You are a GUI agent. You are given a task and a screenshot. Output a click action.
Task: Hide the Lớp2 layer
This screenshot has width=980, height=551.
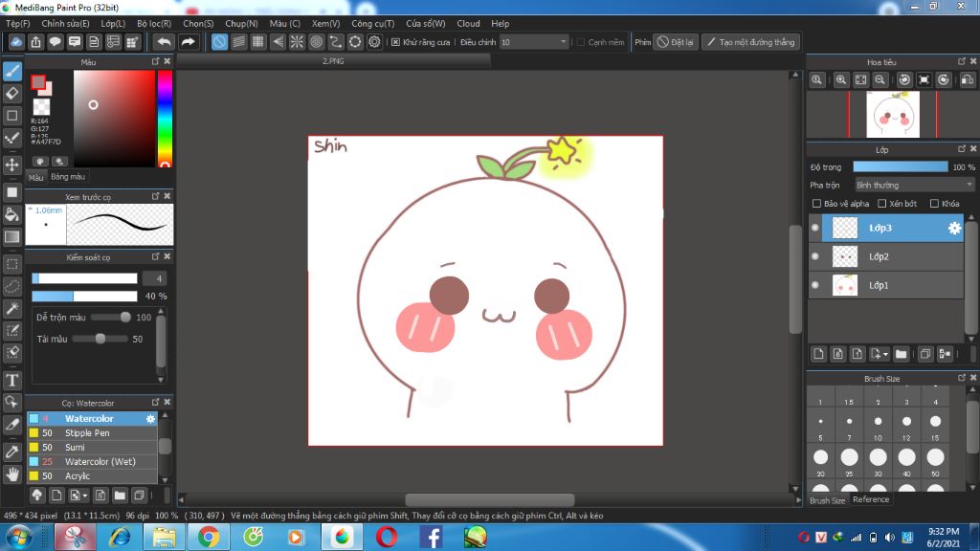(x=815, y=256)
